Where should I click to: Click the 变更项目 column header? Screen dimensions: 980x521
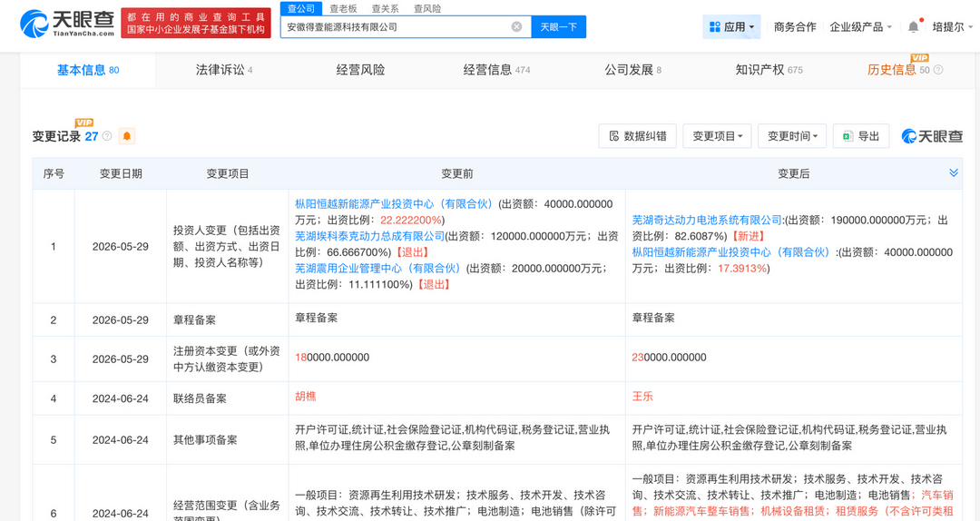[228, 174]
